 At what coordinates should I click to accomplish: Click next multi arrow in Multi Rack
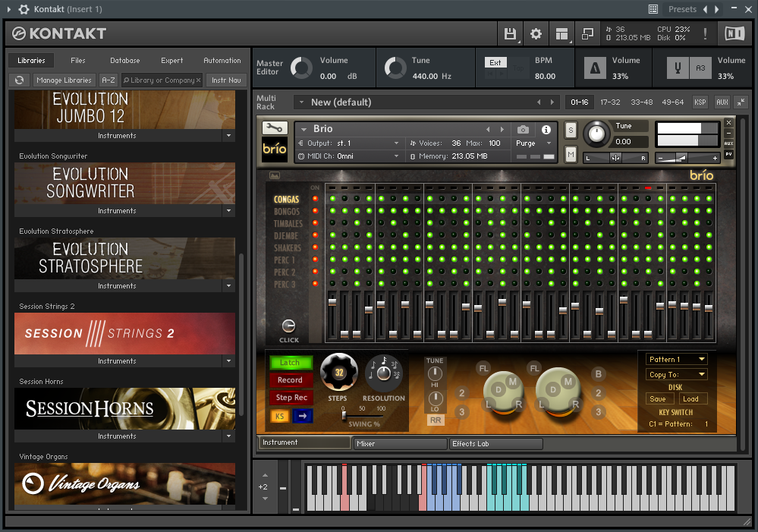[552, 102]
